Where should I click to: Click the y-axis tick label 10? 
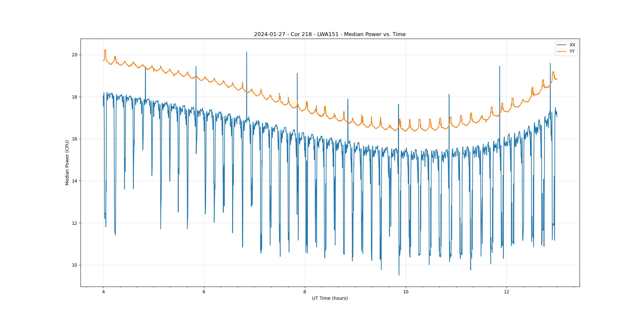click(x=75, y=265)
